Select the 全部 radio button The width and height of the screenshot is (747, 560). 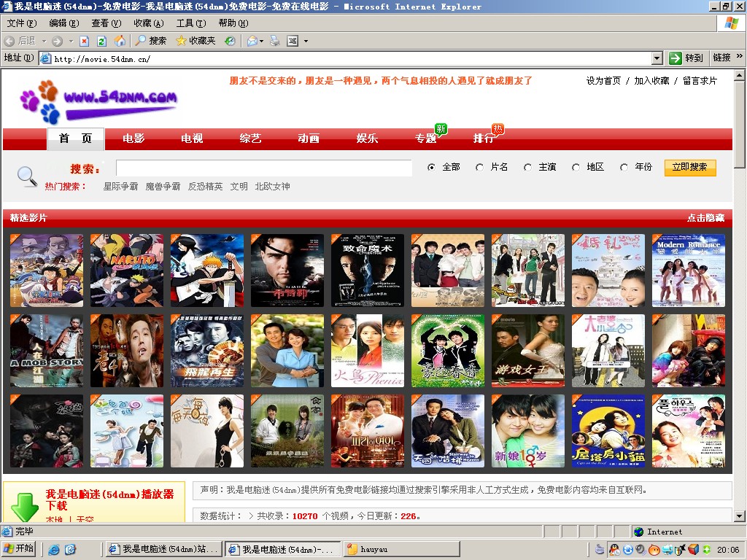(431, 167)
